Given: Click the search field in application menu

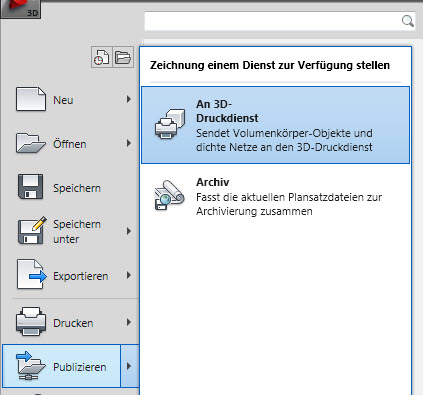Looking at the screenshot, I should tap(280, 21).
